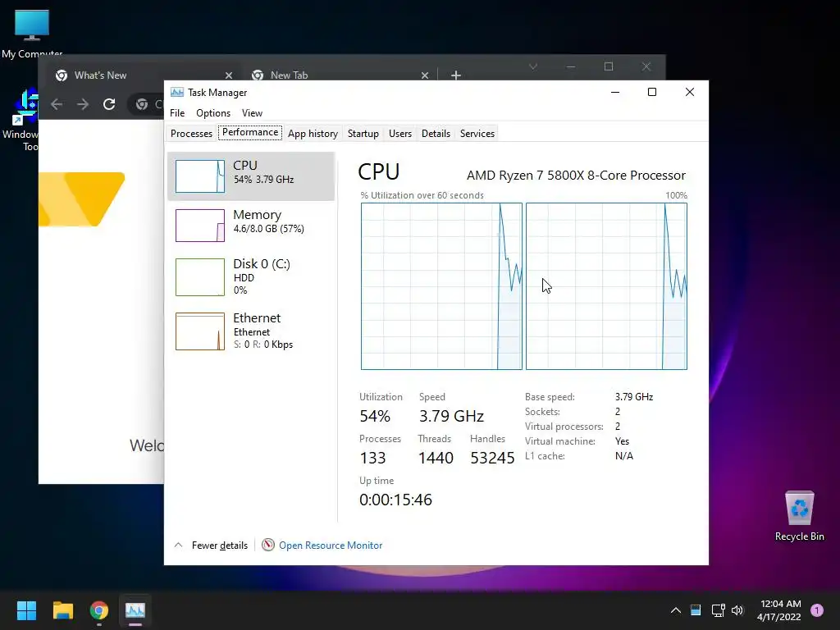The width and height of the screenshot is (840, 630).
Task: Click the left CPU utilization graph
Action: click(x=441, y=286)
